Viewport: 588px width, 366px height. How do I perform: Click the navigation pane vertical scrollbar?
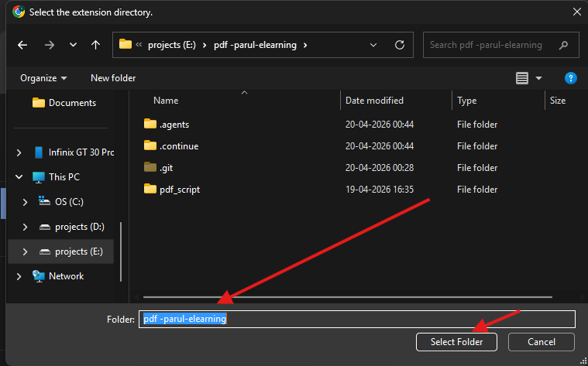pyautogui.click(x=121, y=251)
